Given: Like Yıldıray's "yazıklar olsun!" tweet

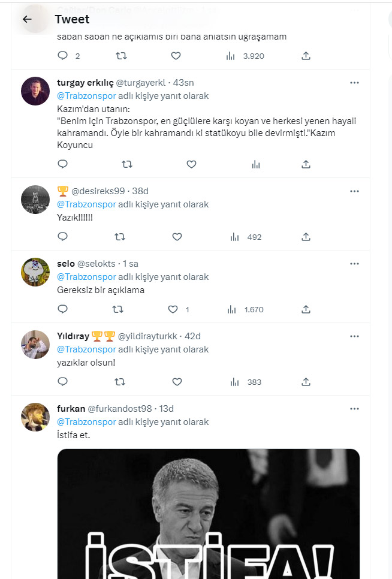Looking at the screenshot, I should point(176,382).
